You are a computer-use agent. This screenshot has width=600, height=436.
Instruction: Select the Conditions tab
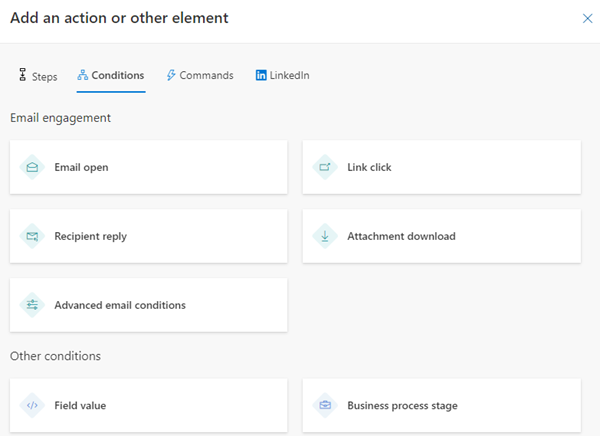pyautogui.click(x=110, y=75)
